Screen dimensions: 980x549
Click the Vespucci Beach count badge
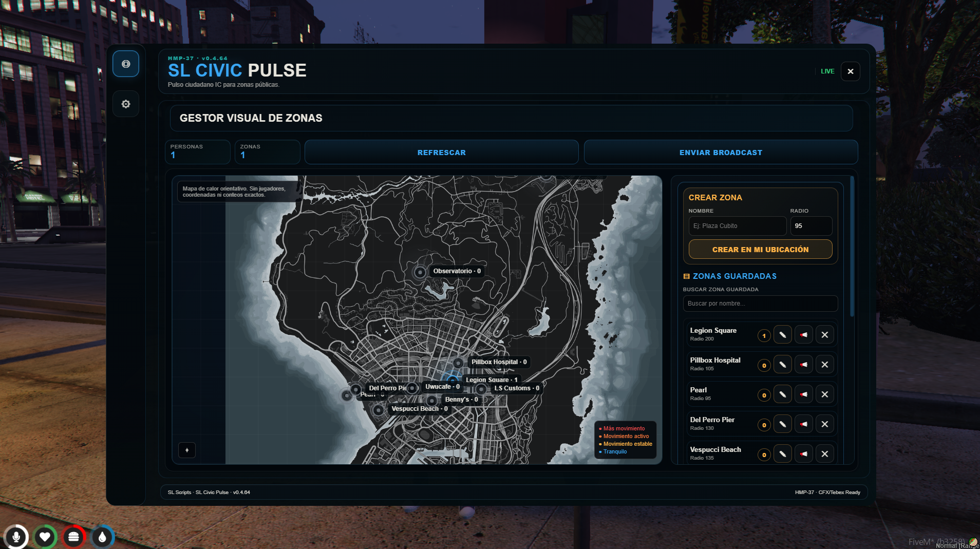coord(764,455)
